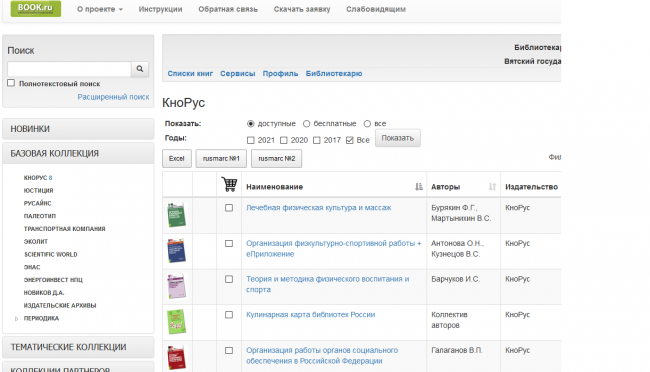Image resolution: width=650 pixels, height=372 pixels.
Task: Select ПАЛЕОТИП in the collection list
Action: pos(40,216)
